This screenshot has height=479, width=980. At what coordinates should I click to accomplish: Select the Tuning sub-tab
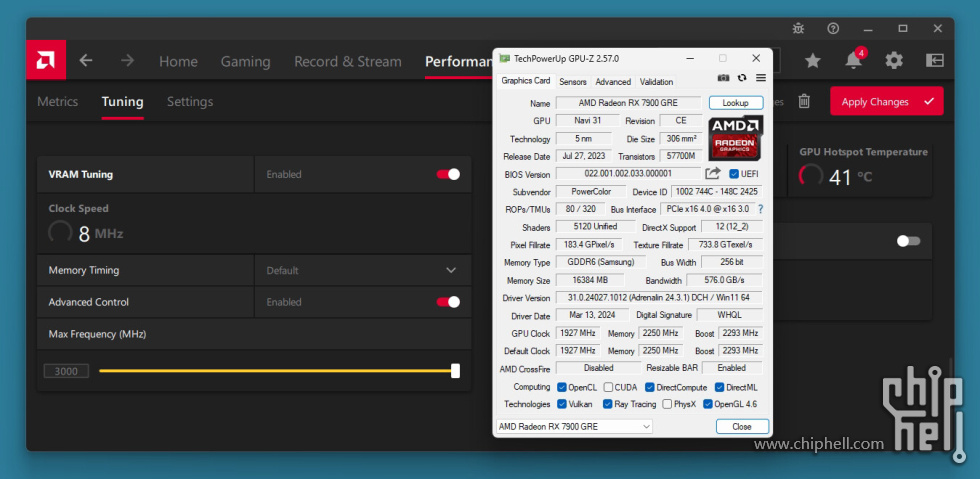pyautogui.click(x=122, y=101)
